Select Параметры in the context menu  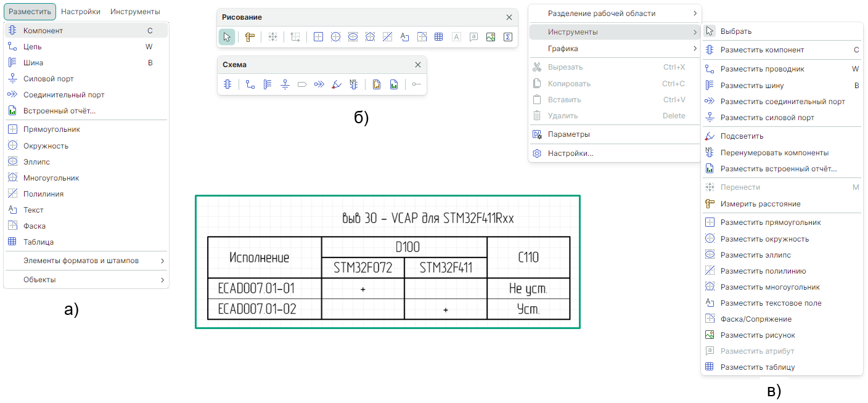click(x=568, y=134)
